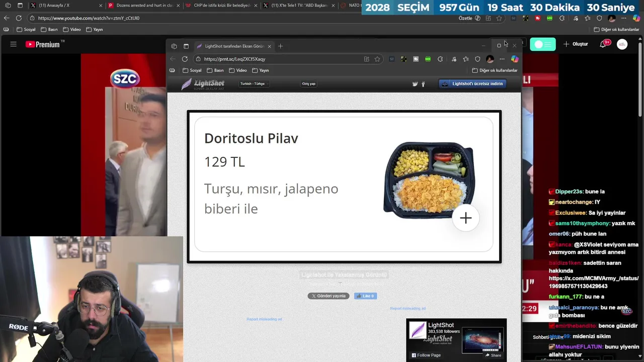Viewport: 644px width, 362px height.
Task: Click the red extension icon in YouTube window toolbar
Action: (537, 18)
